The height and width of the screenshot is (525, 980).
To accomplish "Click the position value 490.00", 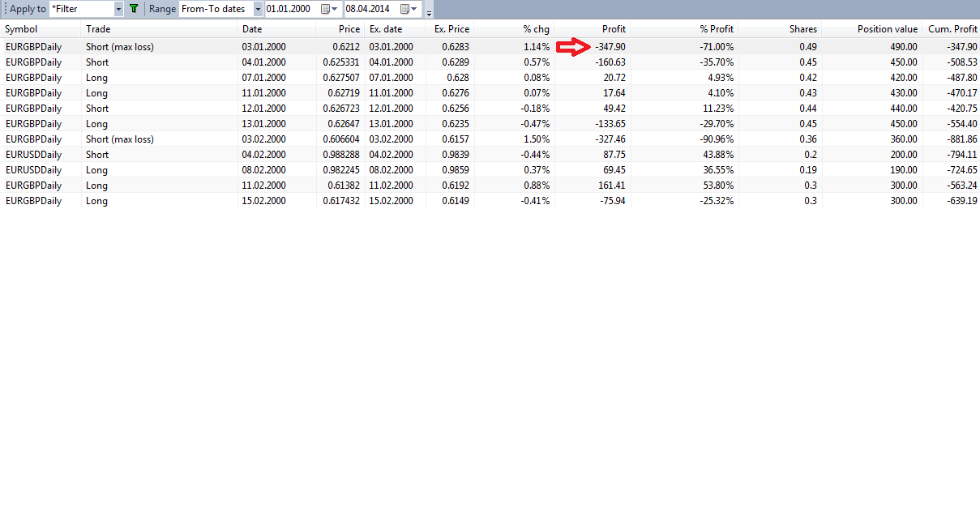I will [x=904, y=47].
